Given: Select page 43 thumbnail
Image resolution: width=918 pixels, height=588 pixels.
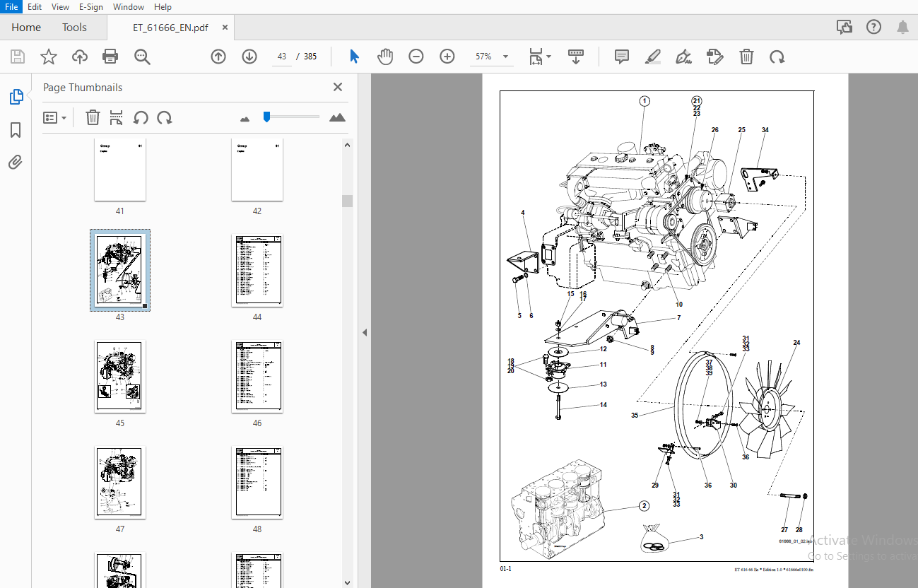Looking at the screenshot, I should point(120,269).
